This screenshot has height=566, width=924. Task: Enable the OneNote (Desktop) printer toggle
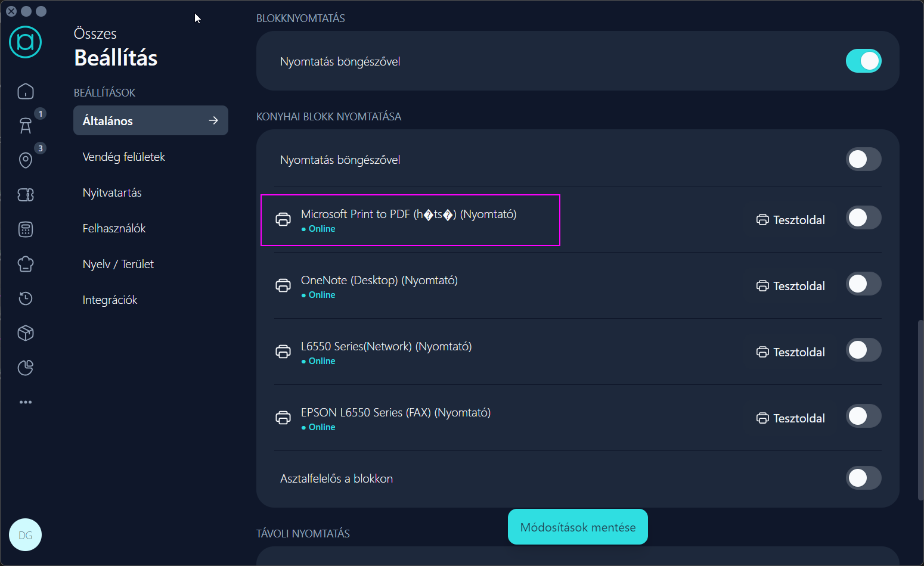863,284
